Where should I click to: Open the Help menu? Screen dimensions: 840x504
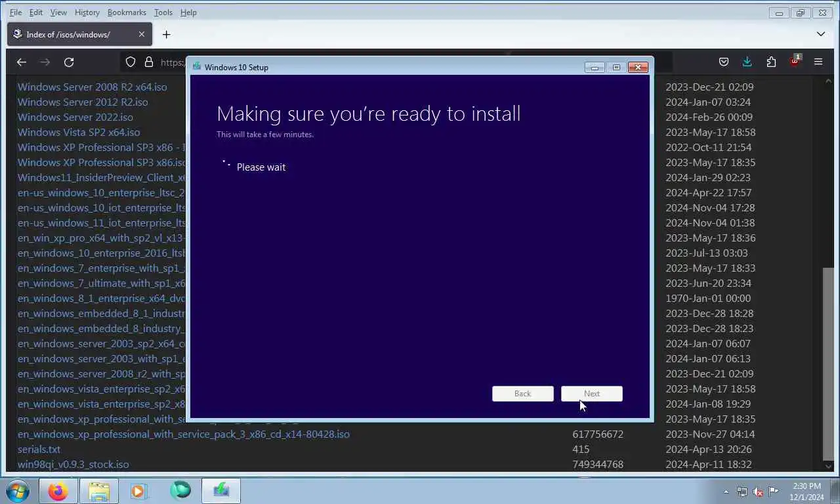point(188,12)
